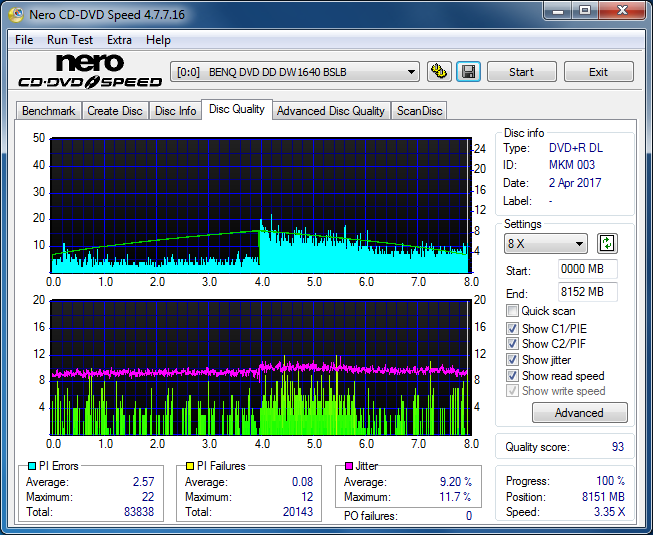Open the Extra menu
The image size is (653, 535).
(119, 40)
